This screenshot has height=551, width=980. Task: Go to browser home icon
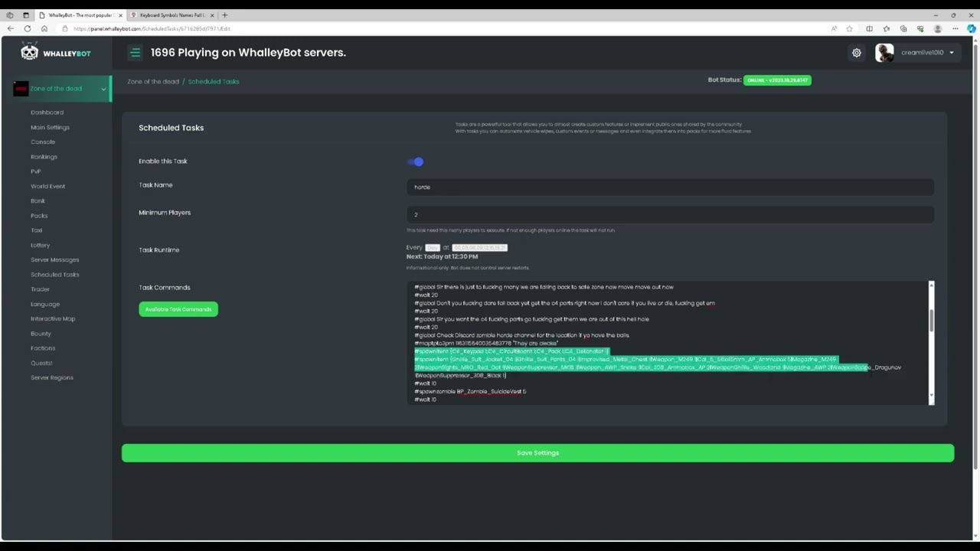pyautogui.click(x=44, y=28)
